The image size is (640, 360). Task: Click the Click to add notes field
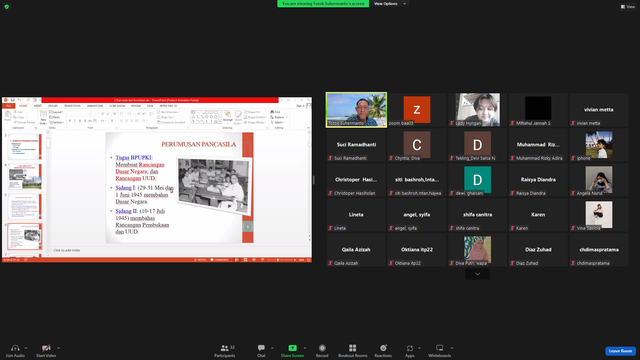click(x=180, y=250)
